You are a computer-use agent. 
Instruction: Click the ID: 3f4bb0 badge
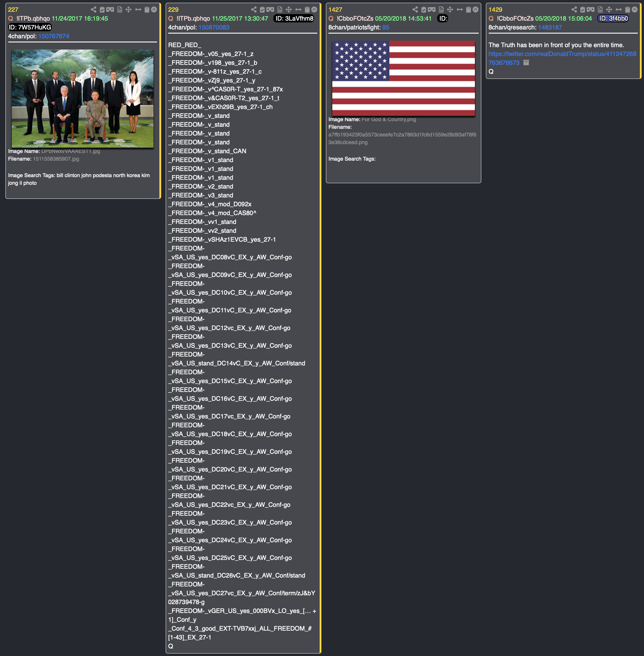(x=613, y=19)
